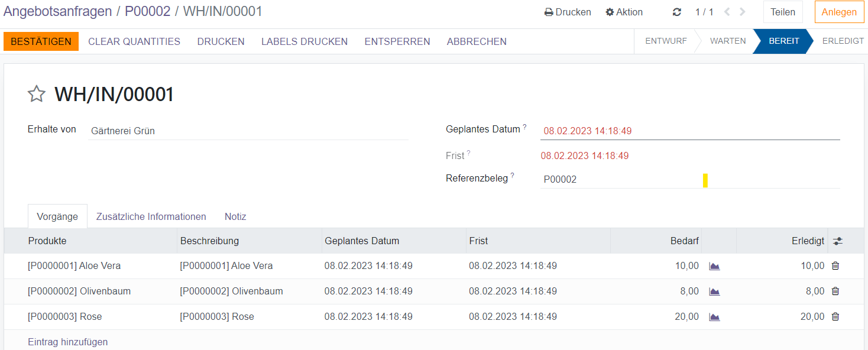868x350 pixels.
Task: Select the Erledigt status stage
Action: (x=843, y=41)
